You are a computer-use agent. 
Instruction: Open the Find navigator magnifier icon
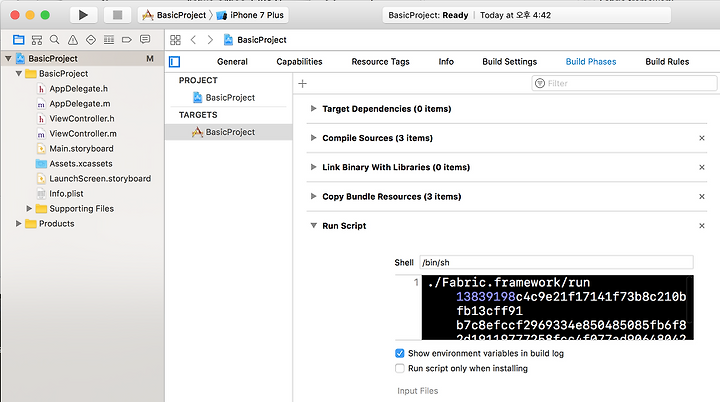[55, 40]
